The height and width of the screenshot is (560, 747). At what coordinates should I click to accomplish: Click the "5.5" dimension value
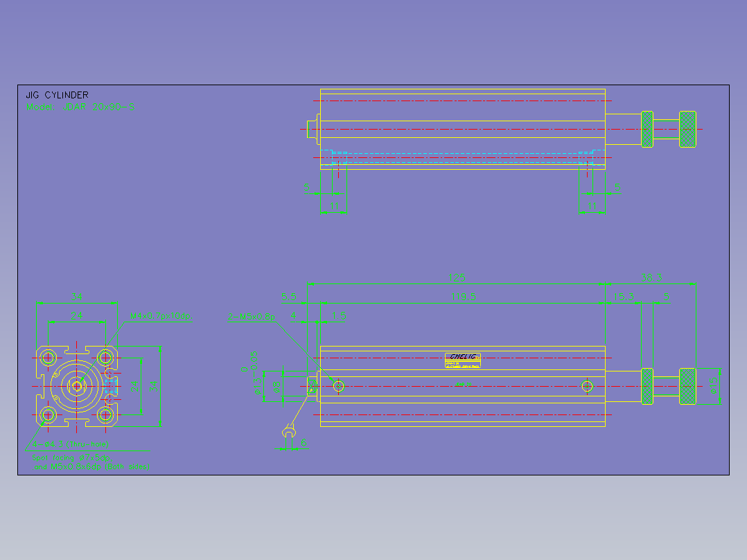(289, 297)
